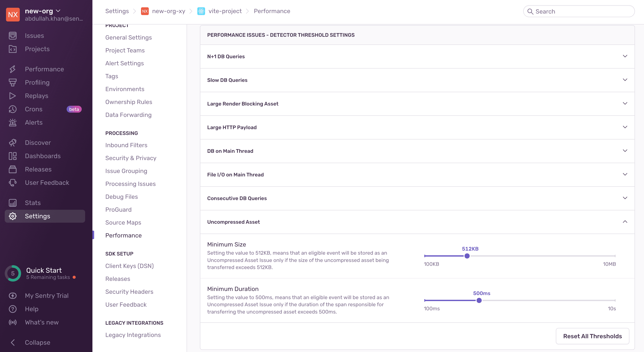Image resolution: width=644 pixels, height=352 pixels.
Task: Open Replays via its sidebar icon
Action: 13,96
